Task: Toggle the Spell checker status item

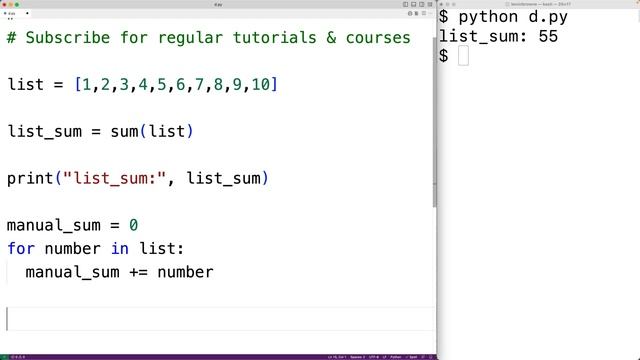Action: (412, 357)
